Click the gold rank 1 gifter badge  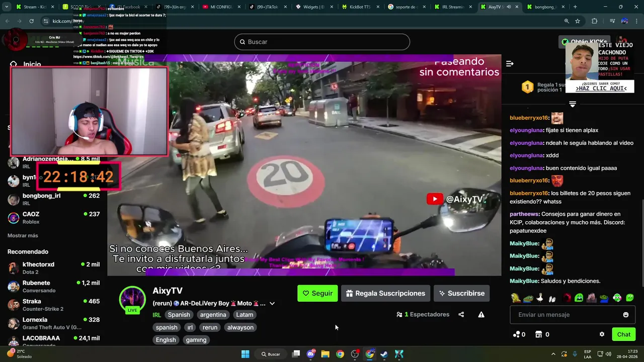(527, 87)
